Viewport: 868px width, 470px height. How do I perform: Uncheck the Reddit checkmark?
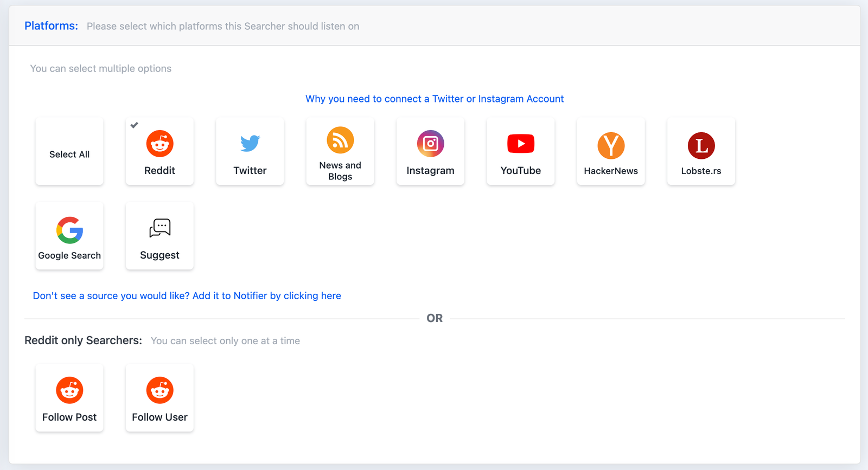point(135,125)
